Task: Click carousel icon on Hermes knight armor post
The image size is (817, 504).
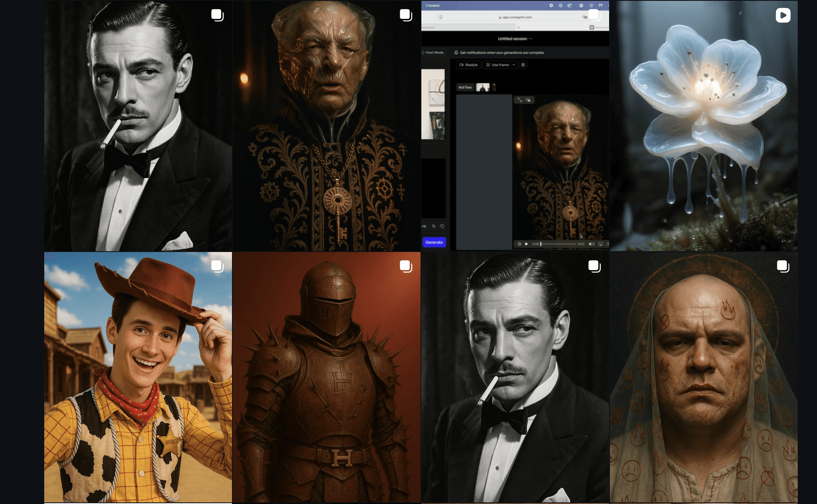Action: 406,266
